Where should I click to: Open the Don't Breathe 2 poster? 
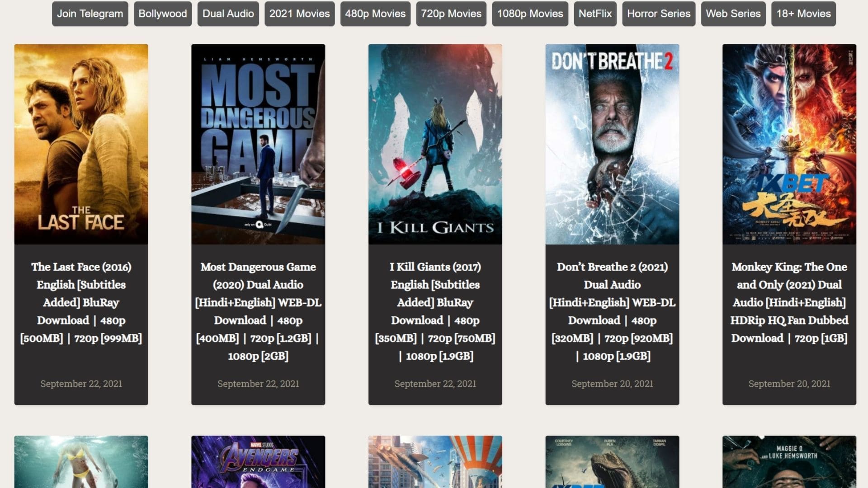pyautogui.click(x=612, y=144)
